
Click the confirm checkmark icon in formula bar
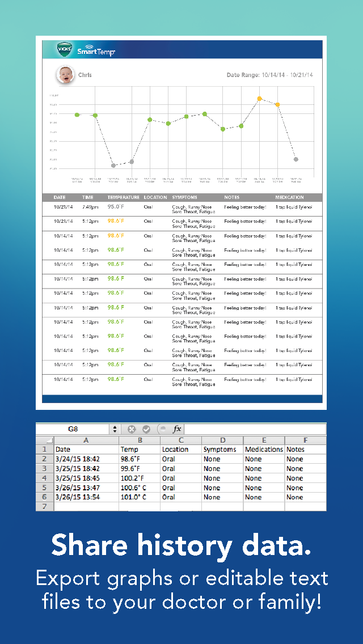pos(146,429)
